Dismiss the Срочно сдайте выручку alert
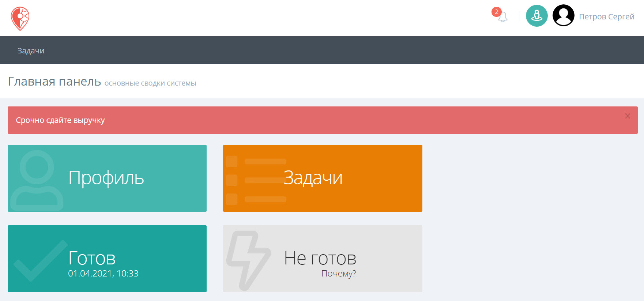The width and height of the screenshot is (644, 301). point(628,116)
